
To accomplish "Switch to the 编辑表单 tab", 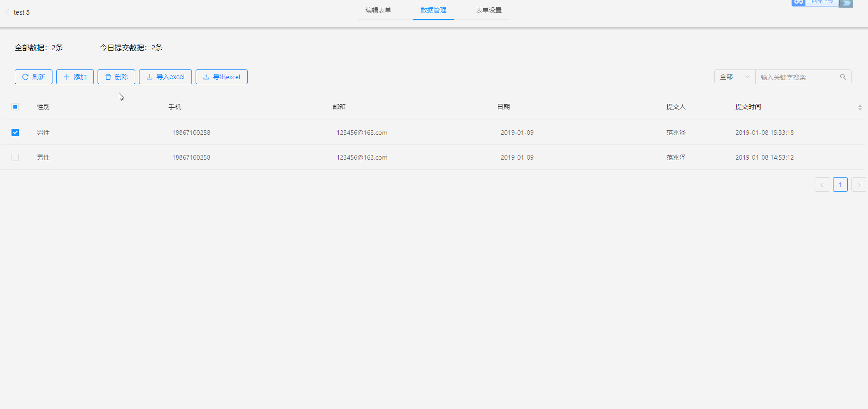I will coord(378,10).
